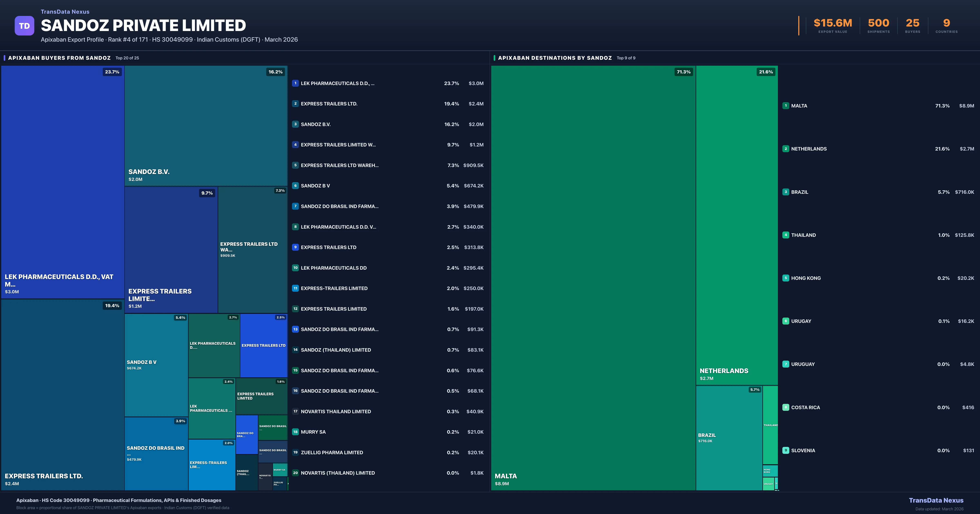
Task: Click rank badge 3 next to SANDOZ B.V.
Action: click(295, 124)
